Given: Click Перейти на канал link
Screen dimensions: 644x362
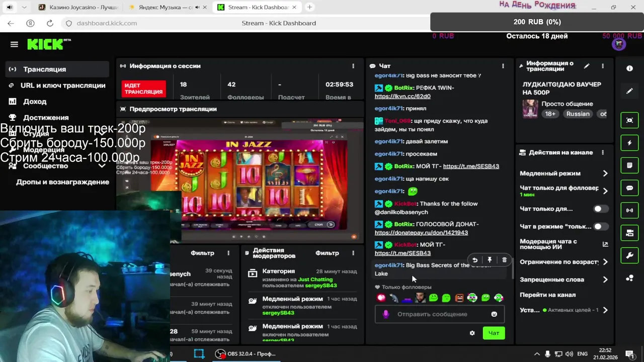Looking at the screenshot, I should pos(547,295).
